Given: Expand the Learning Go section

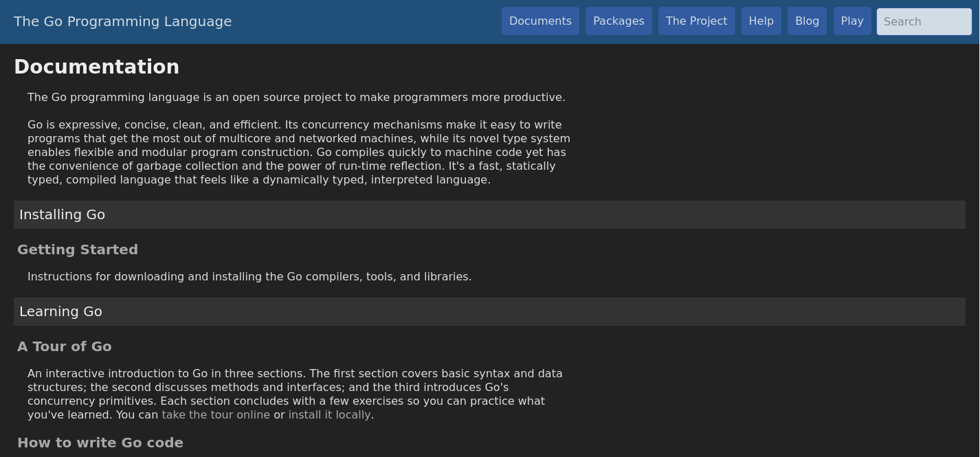Looking at the screenshot, I should [x=60, y=311].
